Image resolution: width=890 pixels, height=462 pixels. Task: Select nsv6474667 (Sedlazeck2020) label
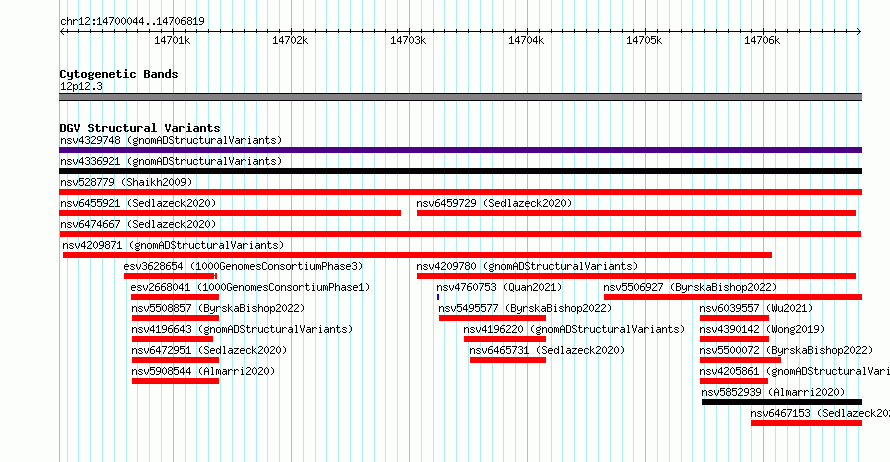click(x=138, y=224)
